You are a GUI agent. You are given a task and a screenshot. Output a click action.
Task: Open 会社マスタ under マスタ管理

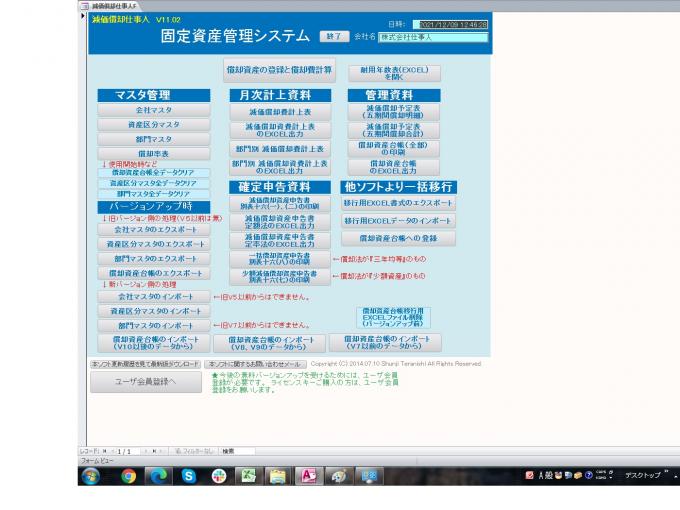(x=153, y=110)
